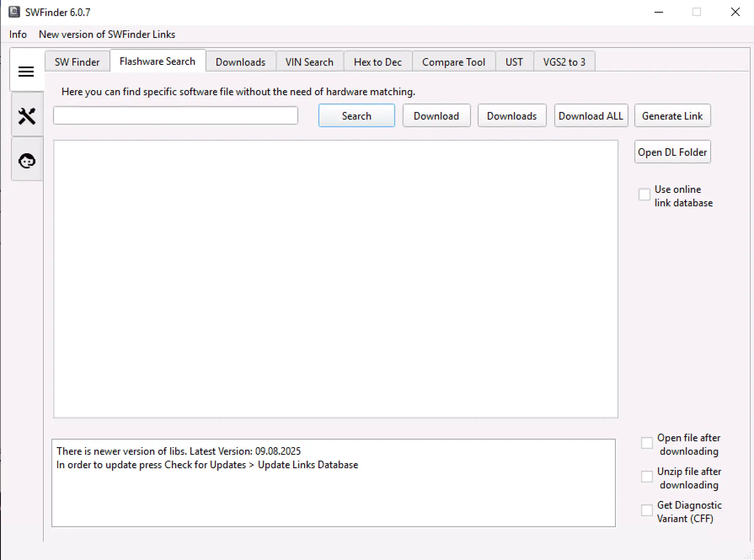Open the wrench and screwdriver tools icon

click(x=27, y=116)
